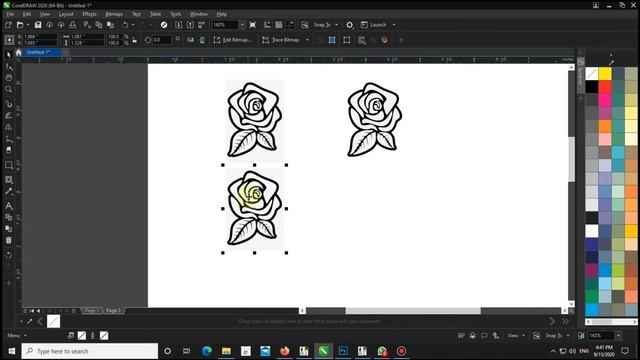Toggle the lock ratio padlock
This screenshot has height=360, width=640.
[134, 40]
